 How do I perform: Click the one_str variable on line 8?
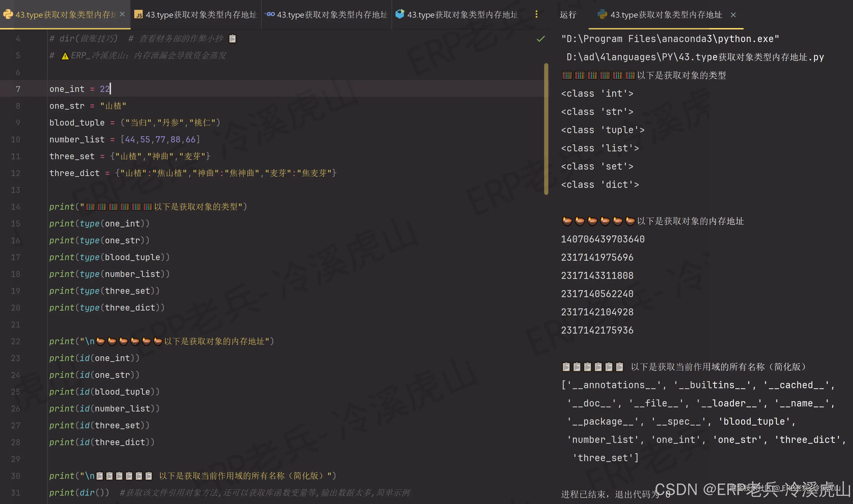coord(67,106)
